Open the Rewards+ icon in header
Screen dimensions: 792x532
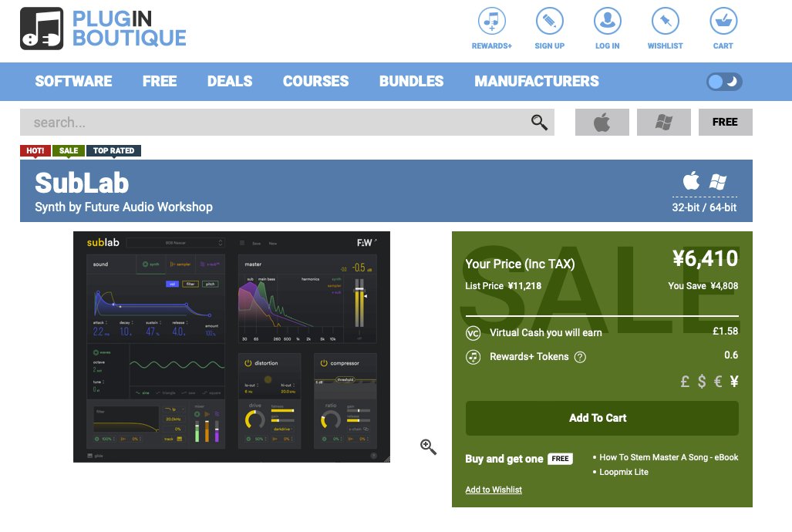point(491,21)
